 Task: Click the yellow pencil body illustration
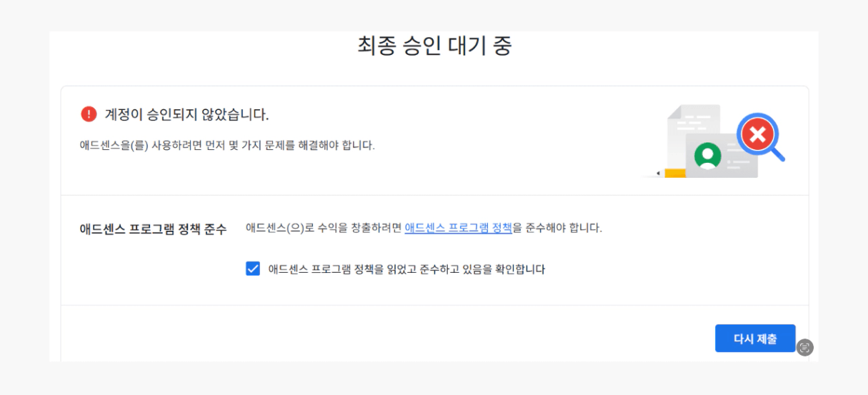[x=674, y=173]
